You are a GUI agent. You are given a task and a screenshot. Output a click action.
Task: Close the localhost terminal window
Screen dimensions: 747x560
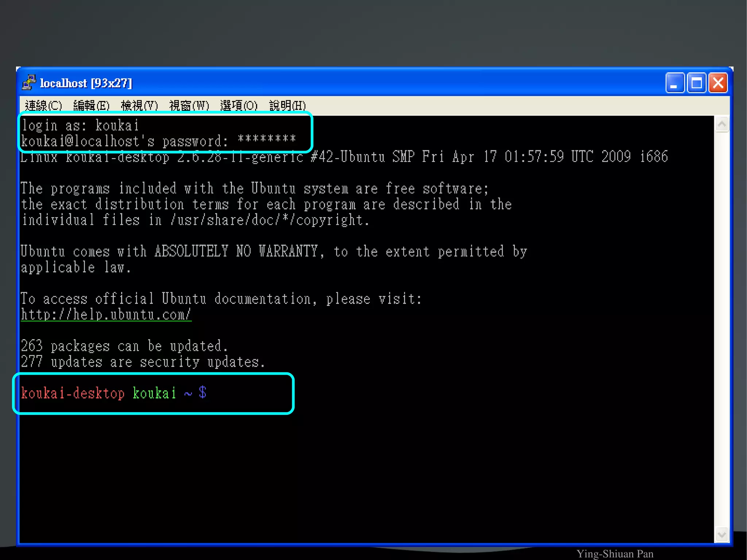tap(718, 83)
